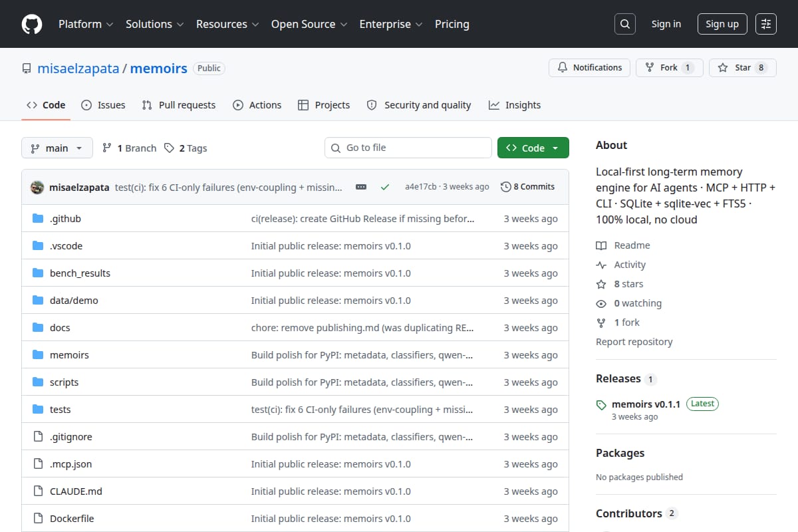Screen dimensions: 798x532
Task: Open the GitHub home logo
Action: (x=32, y=24)
